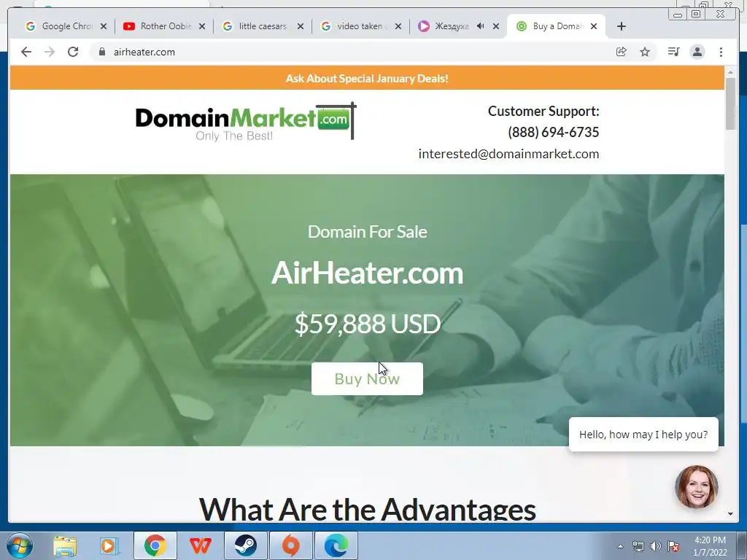Open the Windows Start menu

tap(20, 545)
